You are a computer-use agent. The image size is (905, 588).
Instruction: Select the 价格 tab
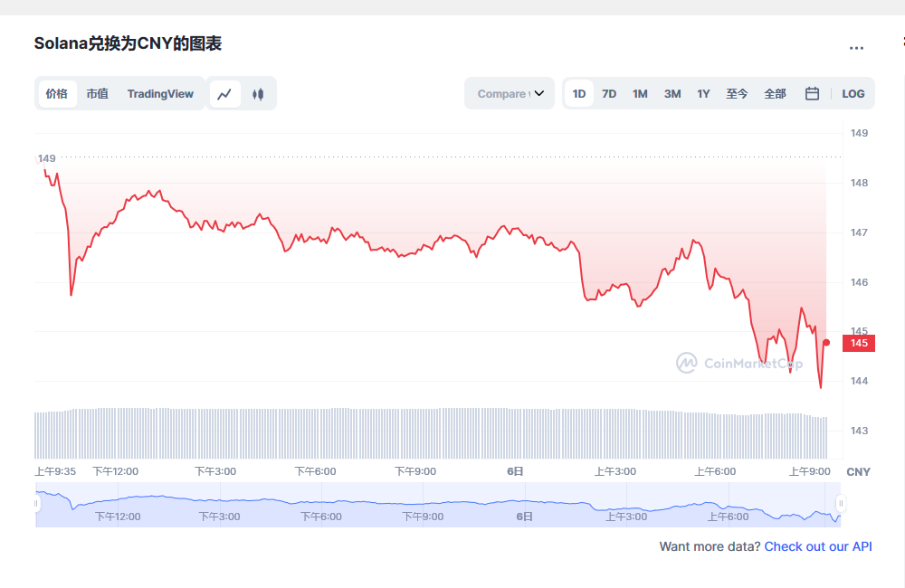[x=57, y=94]
